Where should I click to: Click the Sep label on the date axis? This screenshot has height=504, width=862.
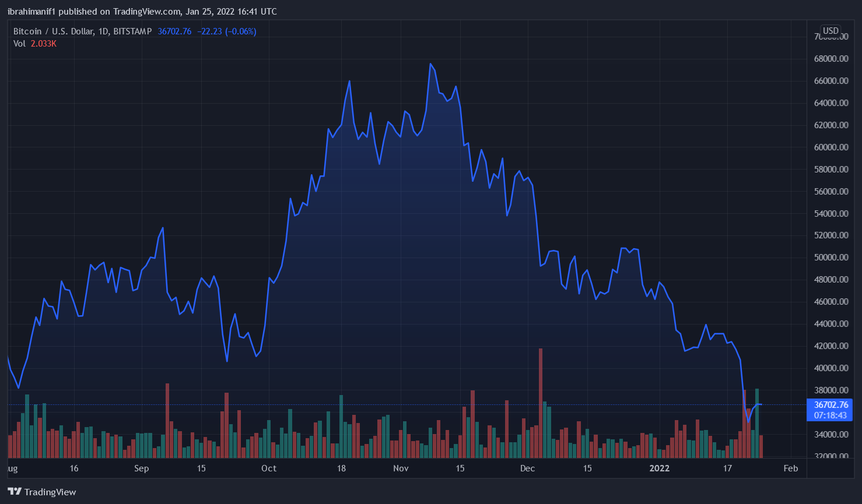click(141, 468)
